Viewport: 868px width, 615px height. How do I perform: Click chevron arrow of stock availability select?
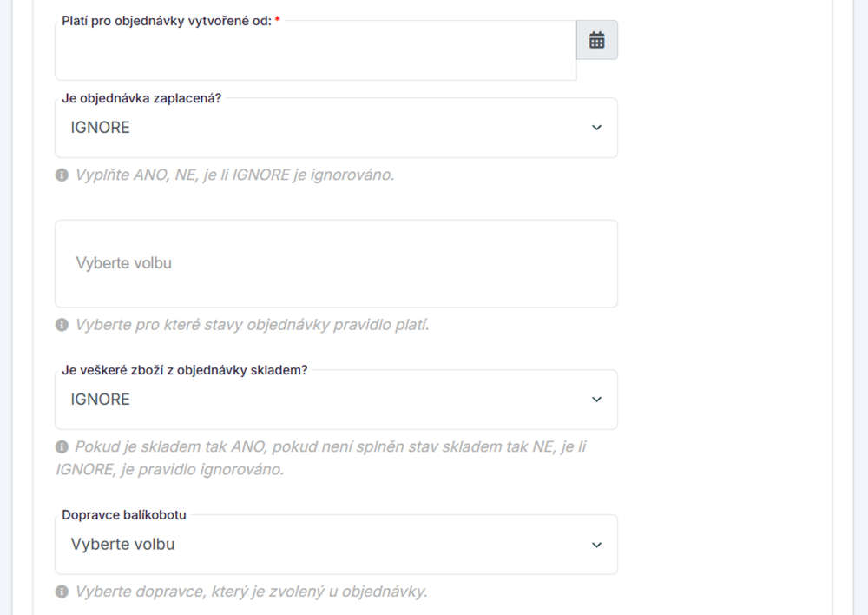pos(596,400)
